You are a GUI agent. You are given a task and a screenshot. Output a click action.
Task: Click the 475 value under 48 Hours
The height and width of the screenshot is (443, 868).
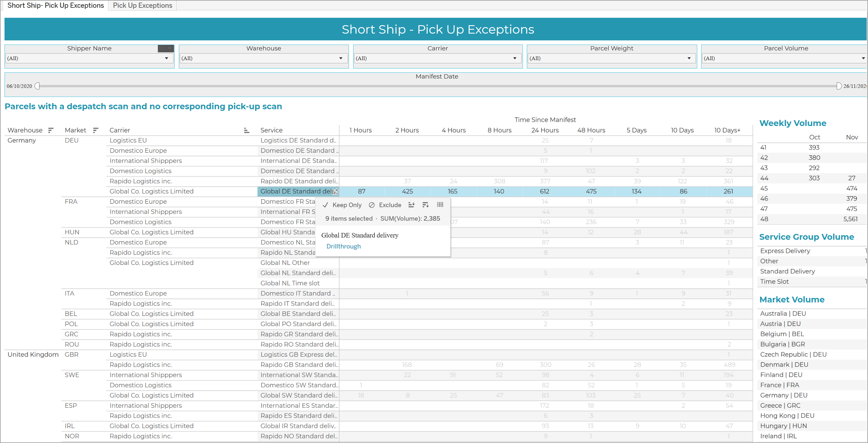point(591,191)
